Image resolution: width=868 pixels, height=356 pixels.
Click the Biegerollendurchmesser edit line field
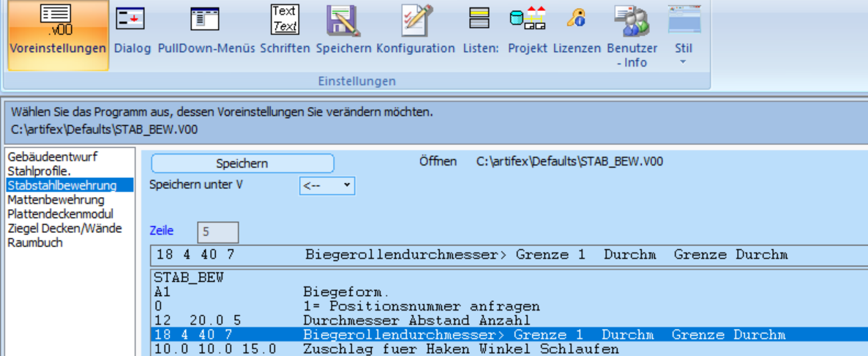pyautogui.click(x=506, y=256)
